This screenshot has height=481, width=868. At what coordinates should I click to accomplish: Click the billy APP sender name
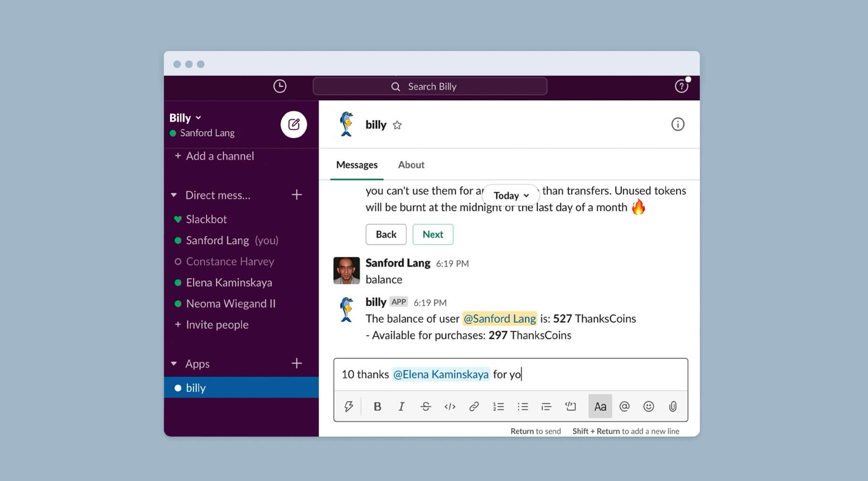pos(376,302)
